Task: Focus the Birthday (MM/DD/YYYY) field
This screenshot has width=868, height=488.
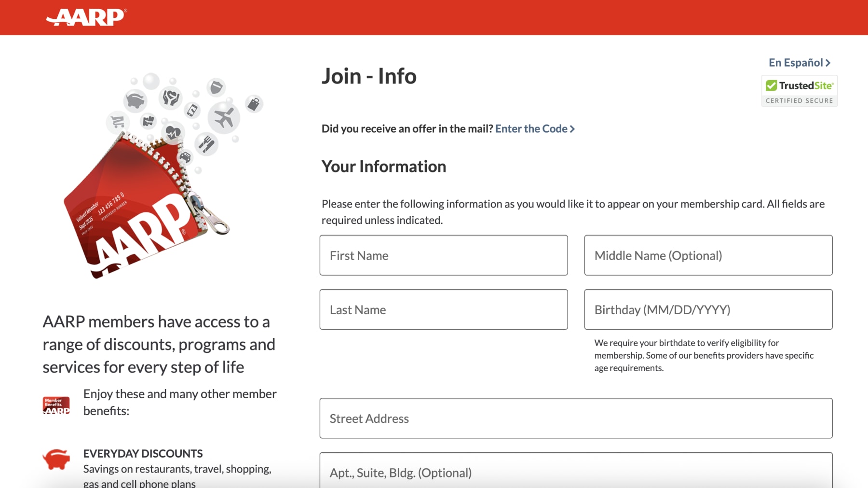Action: 708,309
